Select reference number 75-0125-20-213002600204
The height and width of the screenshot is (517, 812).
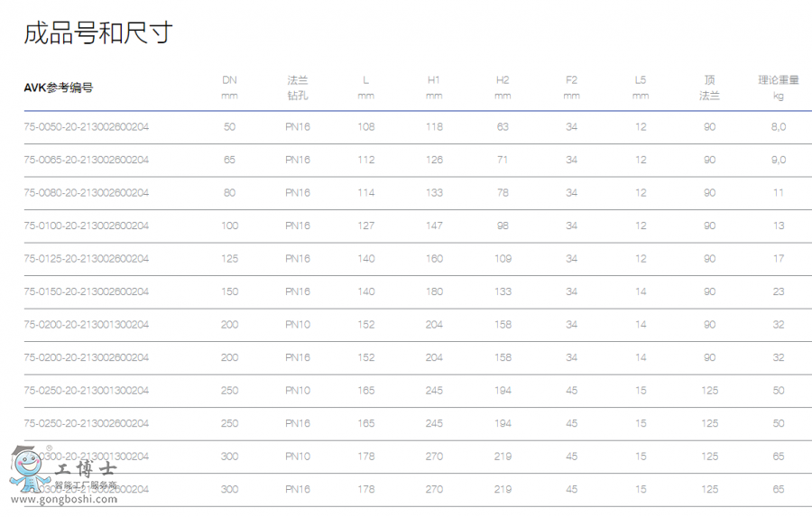[x=87, y=259]
